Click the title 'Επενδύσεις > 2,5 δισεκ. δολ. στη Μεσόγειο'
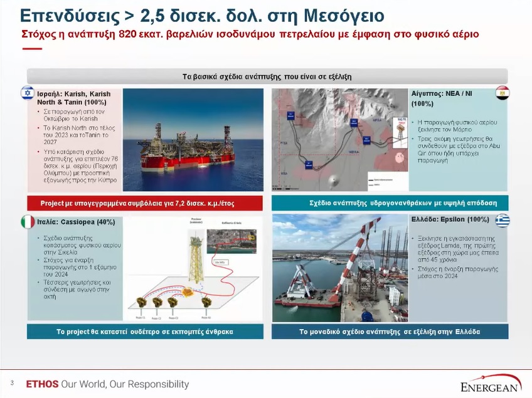Image resolution: width=532 pixels, height=398 pixels. click(x=202, y=16)
